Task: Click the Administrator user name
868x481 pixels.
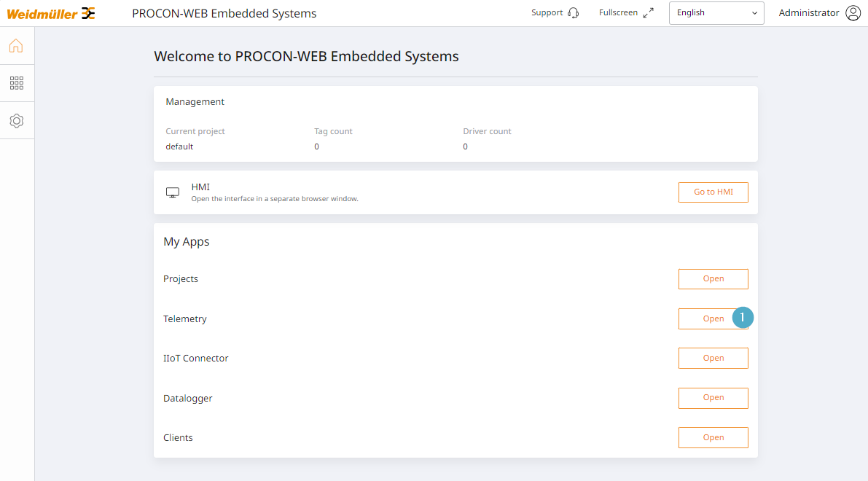Action: pyautogui.click(x=809, y=12)
